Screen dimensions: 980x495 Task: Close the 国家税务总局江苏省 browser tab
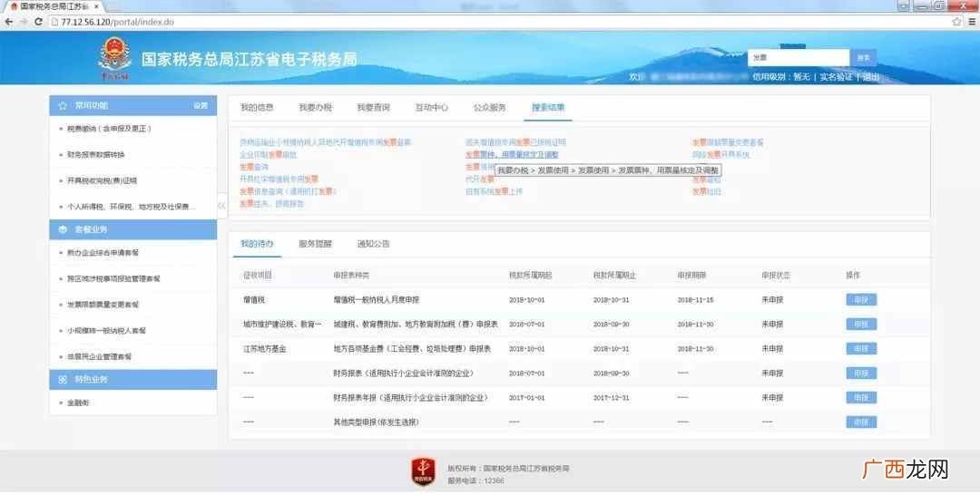click(x=95, y=5)
